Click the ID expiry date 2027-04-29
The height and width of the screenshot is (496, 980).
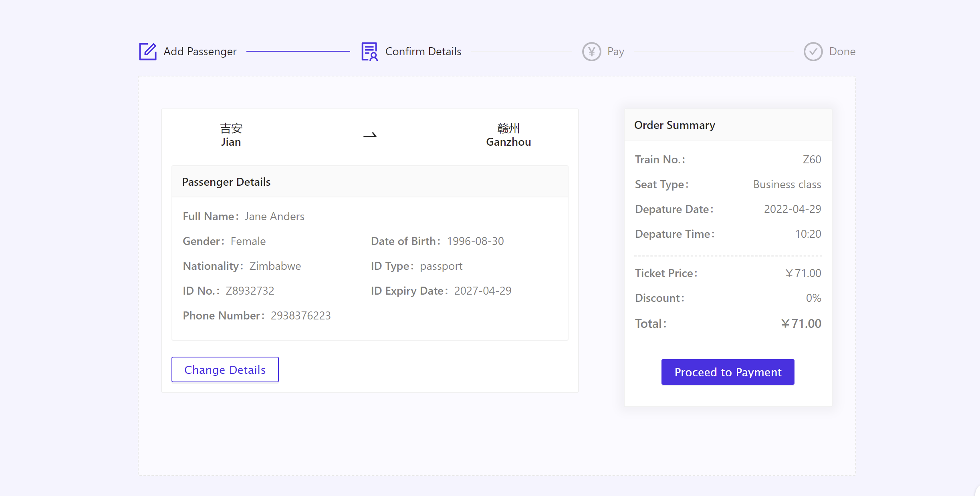click(x=483, y=291)
